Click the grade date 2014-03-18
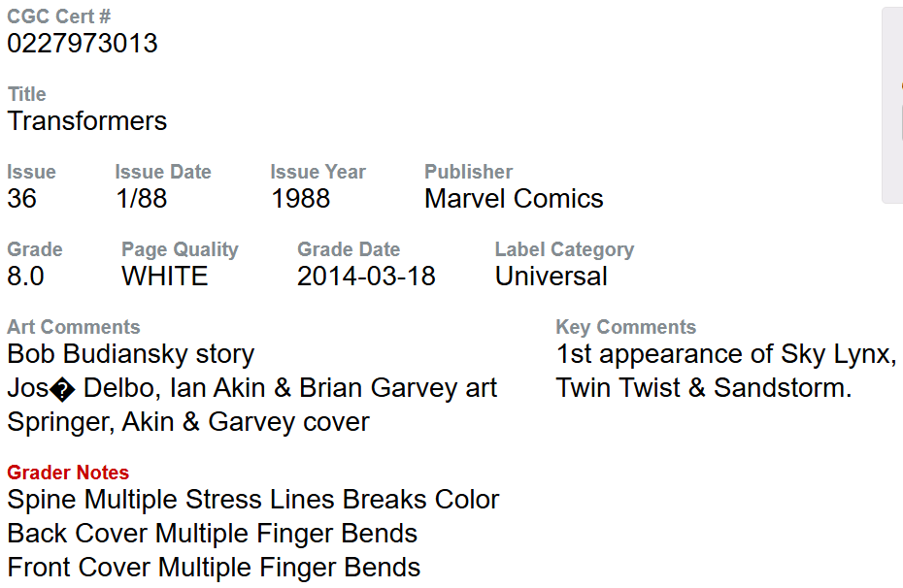This screenshot has height=588, width=903. [x=366, y=277]
